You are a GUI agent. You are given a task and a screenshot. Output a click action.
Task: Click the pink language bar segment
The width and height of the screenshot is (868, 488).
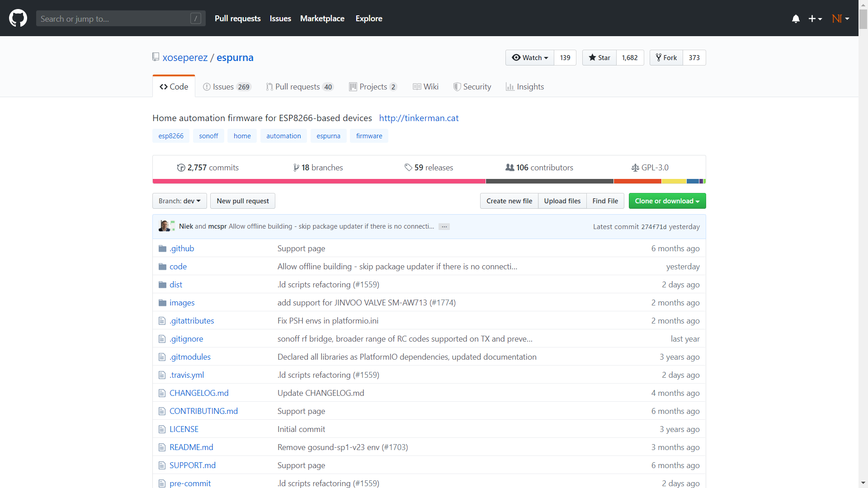coord(319,181)
